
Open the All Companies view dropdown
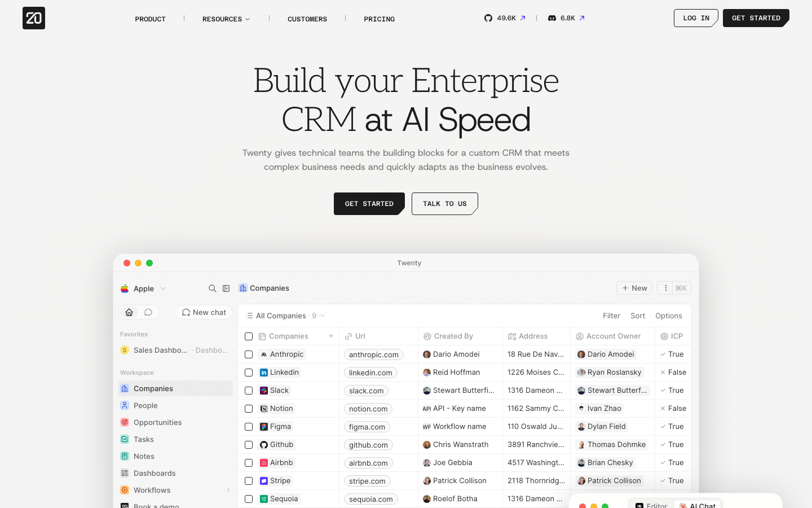(x=285, y=316)
